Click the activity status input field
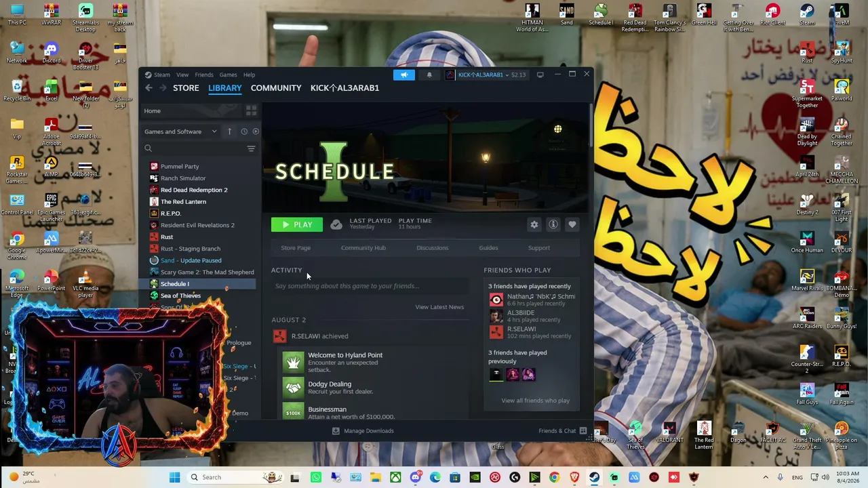 point(370,286)
